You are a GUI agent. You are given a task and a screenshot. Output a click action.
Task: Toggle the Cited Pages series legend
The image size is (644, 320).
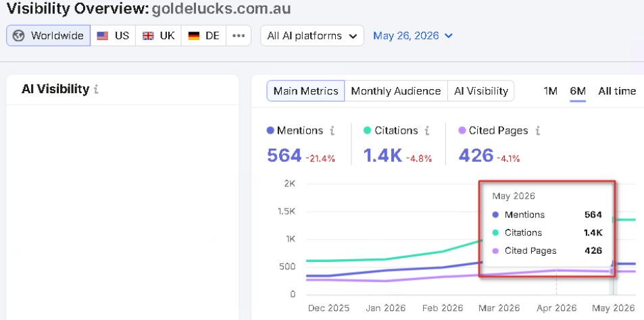pos(493,130)
